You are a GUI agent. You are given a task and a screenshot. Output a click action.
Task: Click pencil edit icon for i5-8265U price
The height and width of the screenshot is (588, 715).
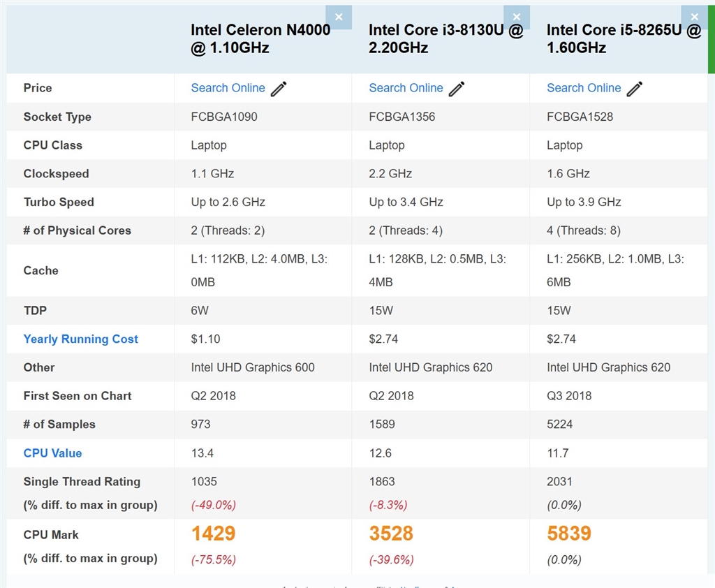(x=635, y=89)
